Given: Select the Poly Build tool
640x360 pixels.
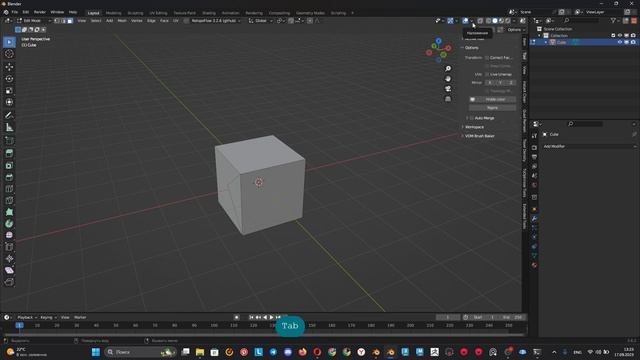Looking at the screenshot, I should [9, 212].
